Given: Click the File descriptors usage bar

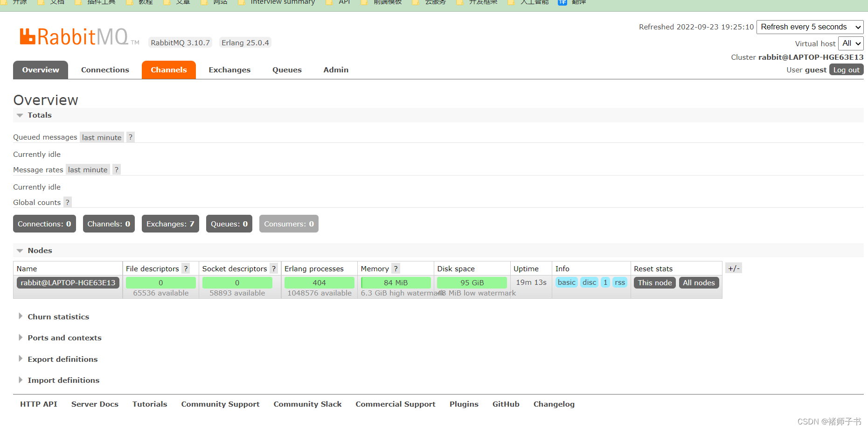Looking at the screenshot, I should 161,282.
